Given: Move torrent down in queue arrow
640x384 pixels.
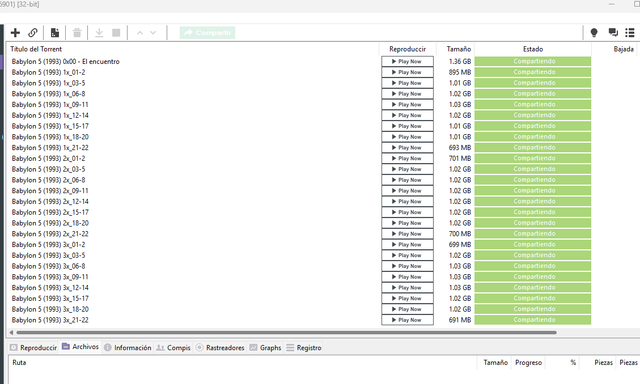Looking at the screenshot, I should [x=153, y=33].
